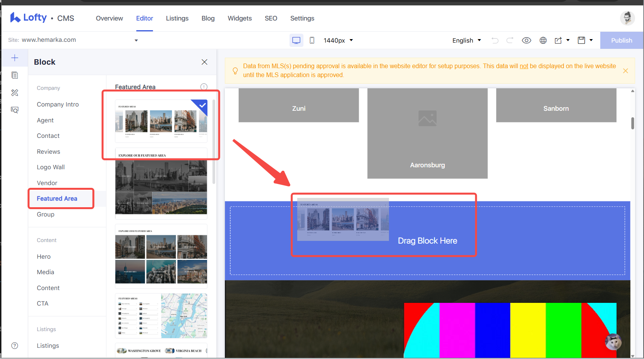Click the save disk icon
644x359 pixels.
(581, 40)
